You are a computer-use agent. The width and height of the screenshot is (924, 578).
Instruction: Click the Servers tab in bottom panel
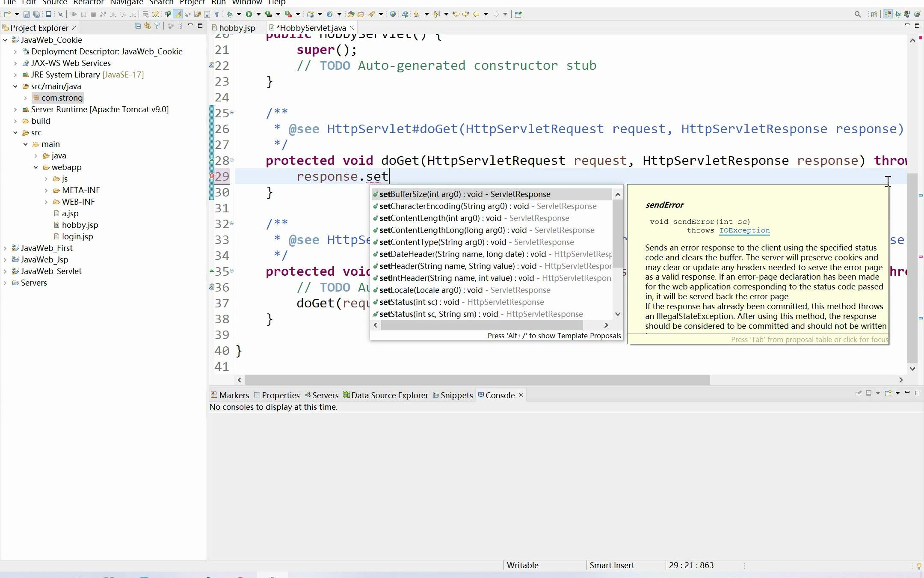(x=325, y=395)
